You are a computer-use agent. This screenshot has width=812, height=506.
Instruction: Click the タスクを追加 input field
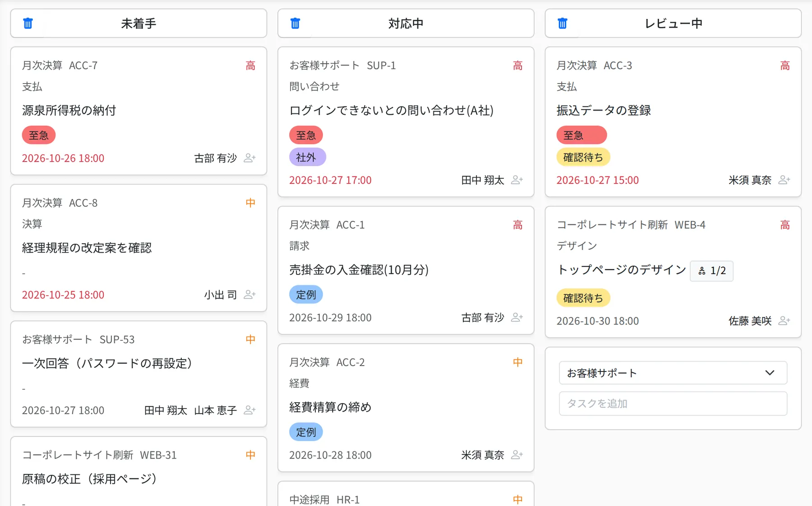[x=673, y=404]
